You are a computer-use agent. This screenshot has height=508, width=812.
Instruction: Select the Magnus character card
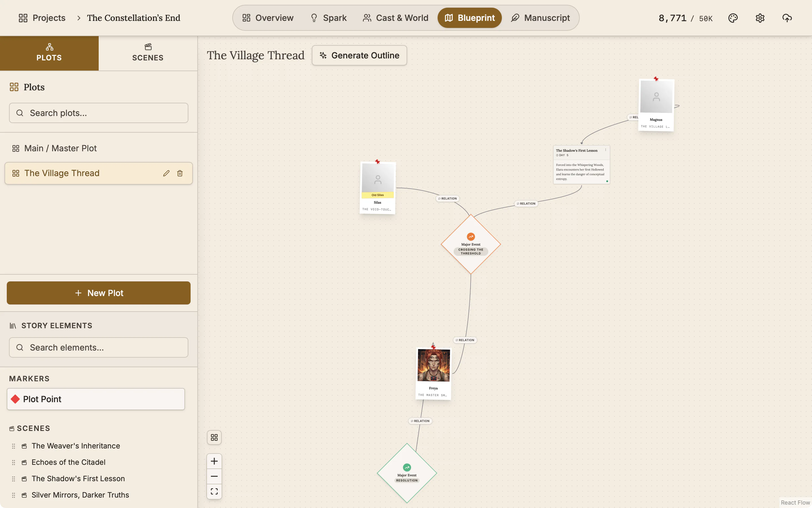coord(656,105)
